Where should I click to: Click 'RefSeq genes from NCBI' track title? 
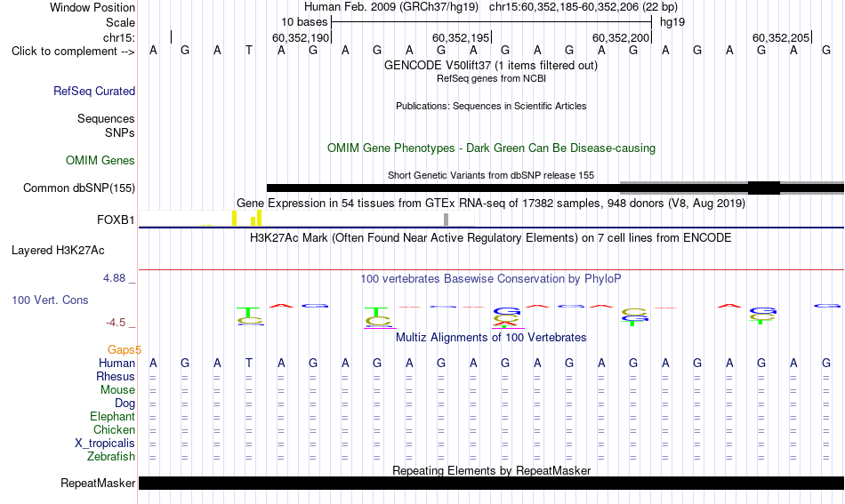(x=491, y=78)
